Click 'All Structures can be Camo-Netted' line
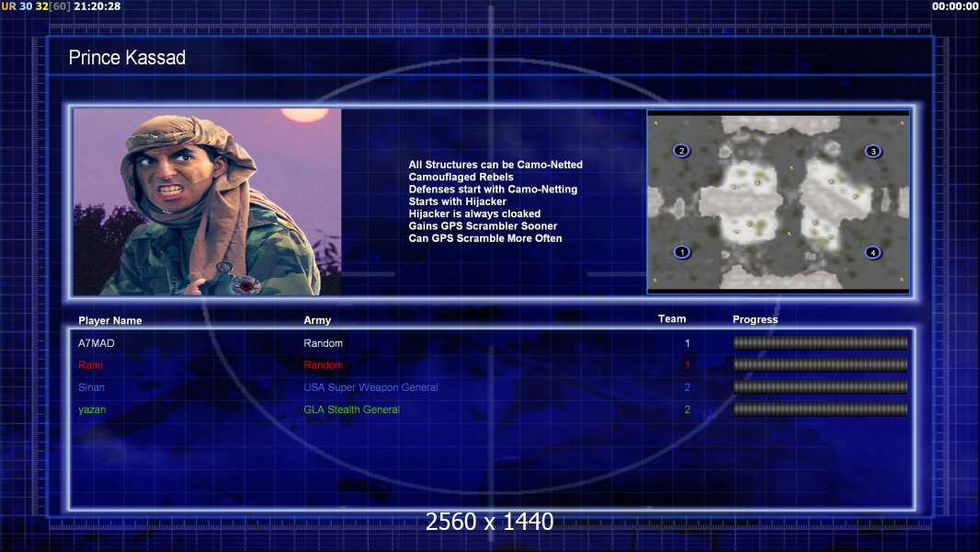The height and width of the screenshot is (552, 980). click(496, 165)
